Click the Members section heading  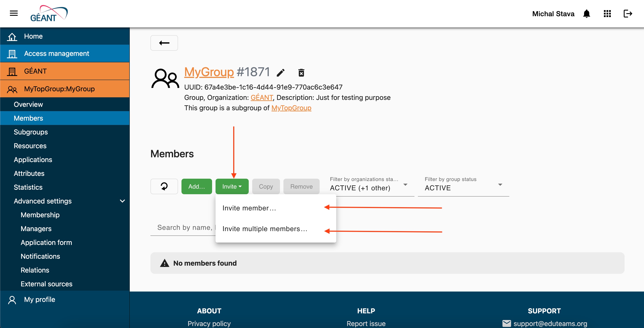(x=172, y=154)
